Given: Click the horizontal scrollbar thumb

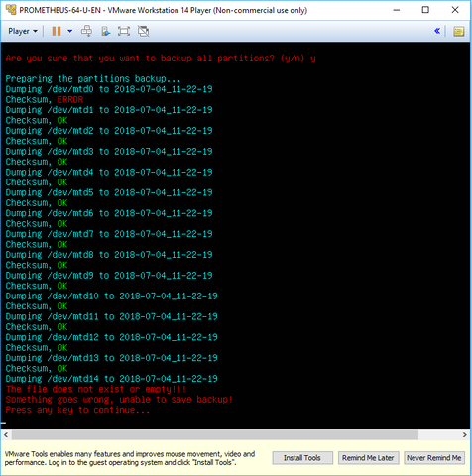Looking at the screenshot, I should [215, 434].
